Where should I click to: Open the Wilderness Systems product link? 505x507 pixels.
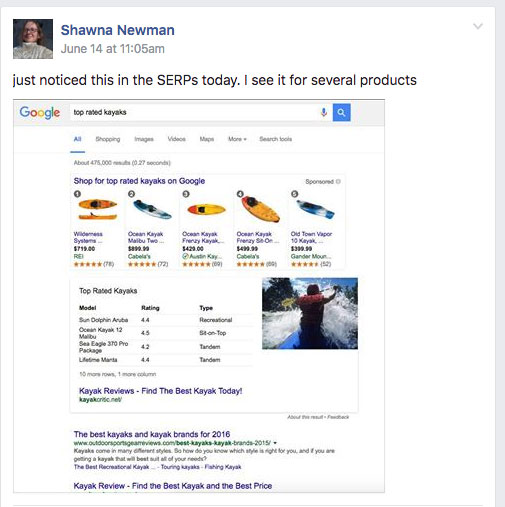(88, 237)
